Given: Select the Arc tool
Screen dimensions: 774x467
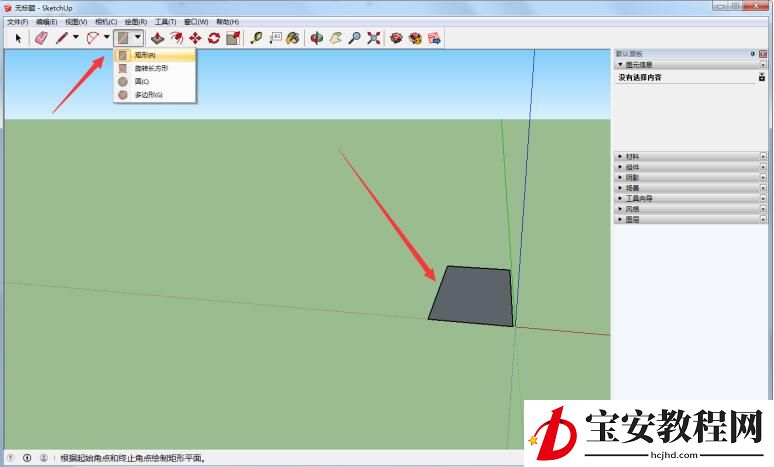Looking at the screenshot, I should click(92, 38).
